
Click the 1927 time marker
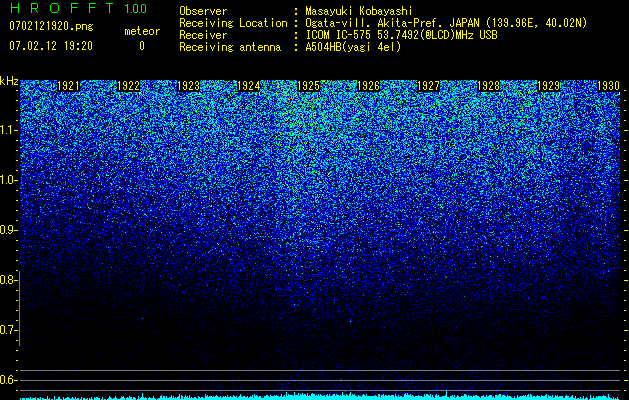429,86
